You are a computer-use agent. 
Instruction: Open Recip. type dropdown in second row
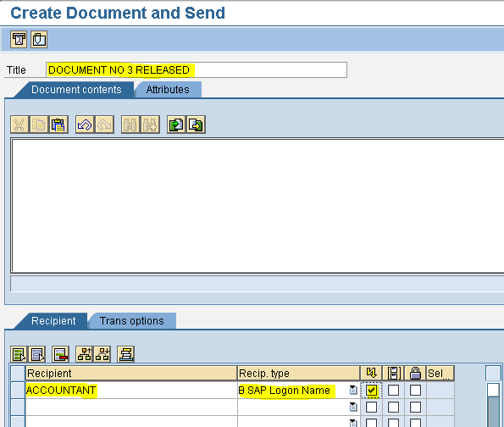(353, 407)
